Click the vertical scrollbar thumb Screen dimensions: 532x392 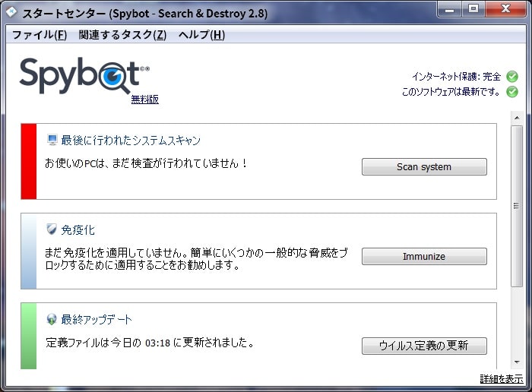(517, 206)
